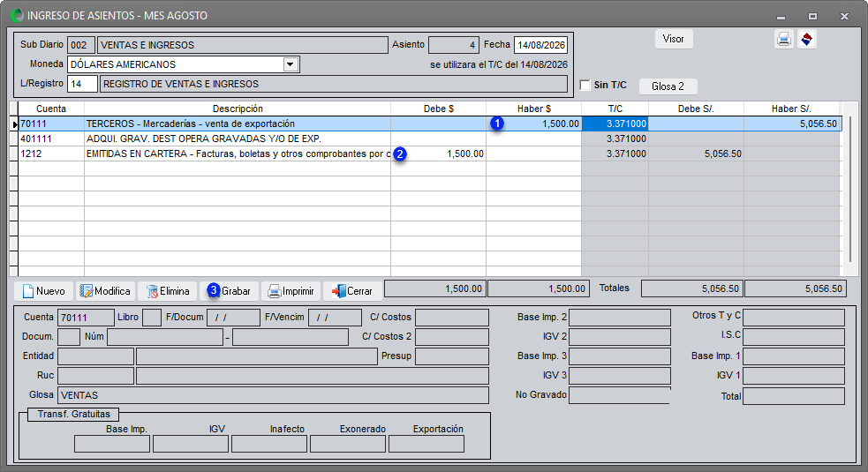Click the Cerrar exit door icon
This screenshot has height=472, width=868.
pyautogui.click(x=338, y=291)
